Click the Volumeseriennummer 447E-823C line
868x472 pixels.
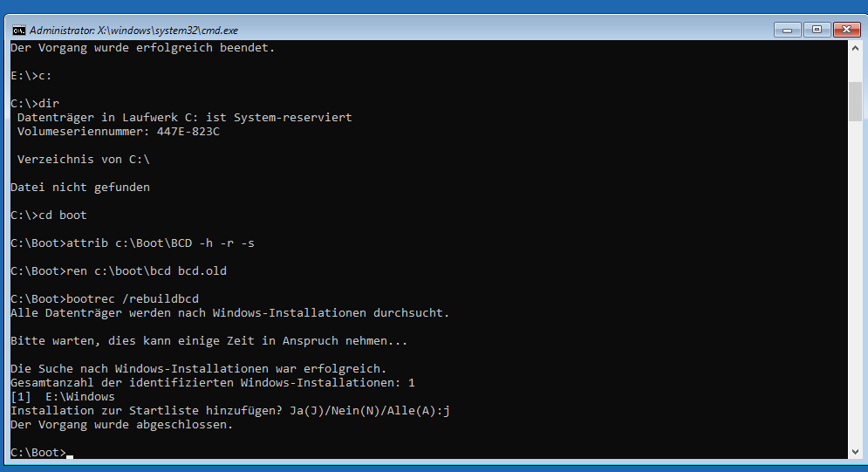[x=119, y=131]
